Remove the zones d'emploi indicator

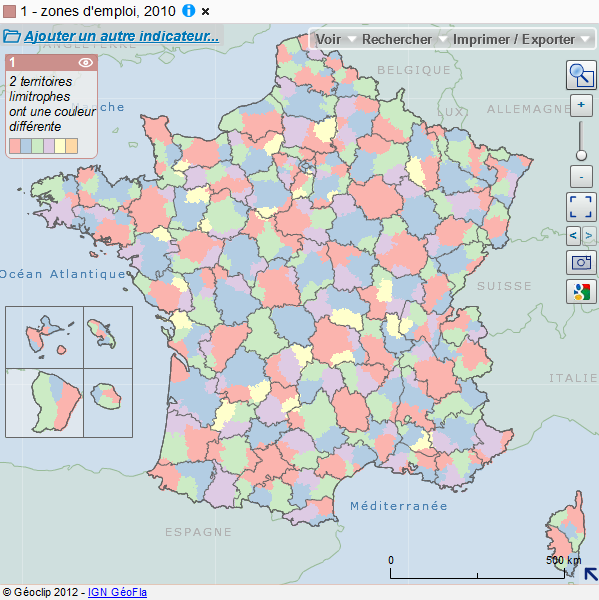[206, 12]
